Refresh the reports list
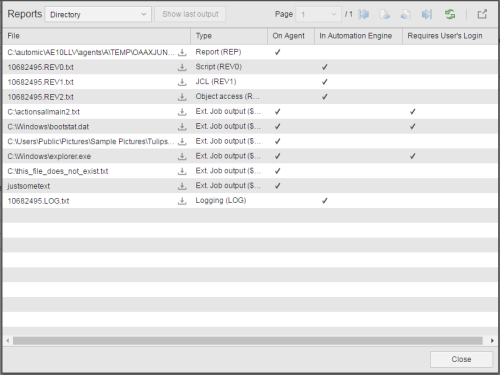This screenshot has height=375, width=500. point(450,14)
